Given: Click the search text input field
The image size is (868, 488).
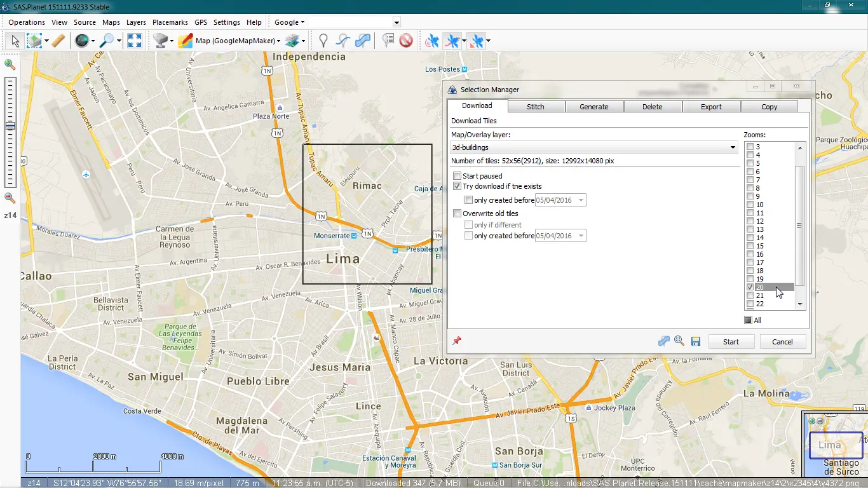Looking at the screenshot, I should (x=350, y=23).
